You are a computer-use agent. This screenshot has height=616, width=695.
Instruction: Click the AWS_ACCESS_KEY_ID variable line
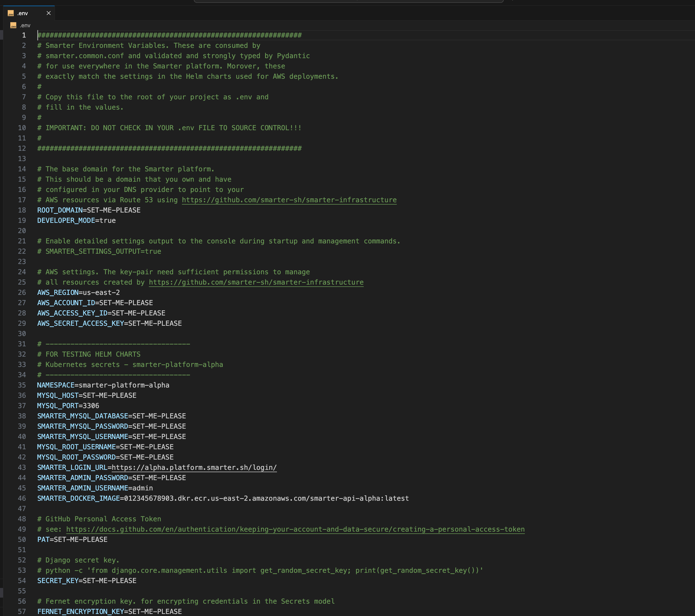click(x=101, y=313)
